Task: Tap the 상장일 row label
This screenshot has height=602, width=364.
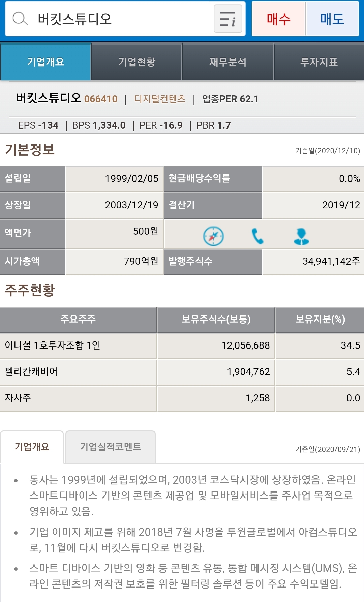Action: [32, 205]
